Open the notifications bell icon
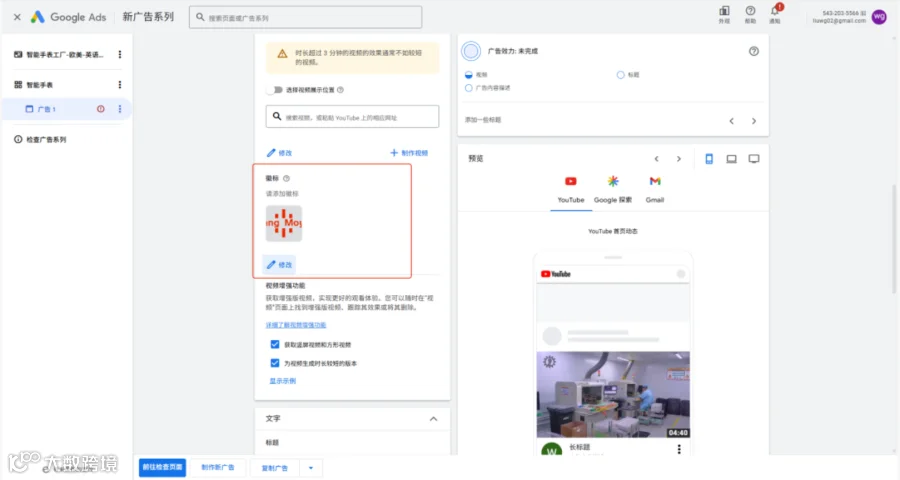The image size is (900, 480). 774,11
